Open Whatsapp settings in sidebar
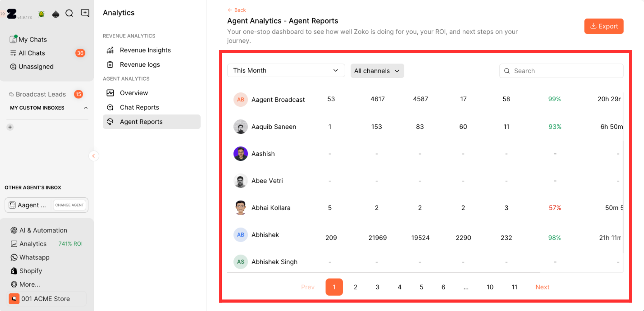This screenshot has width=644, height=311. pos(34,257)
